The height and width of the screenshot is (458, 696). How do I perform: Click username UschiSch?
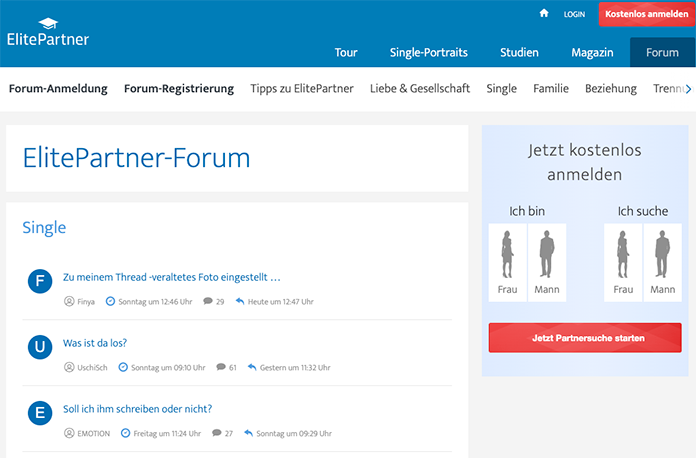click(92, 367)
